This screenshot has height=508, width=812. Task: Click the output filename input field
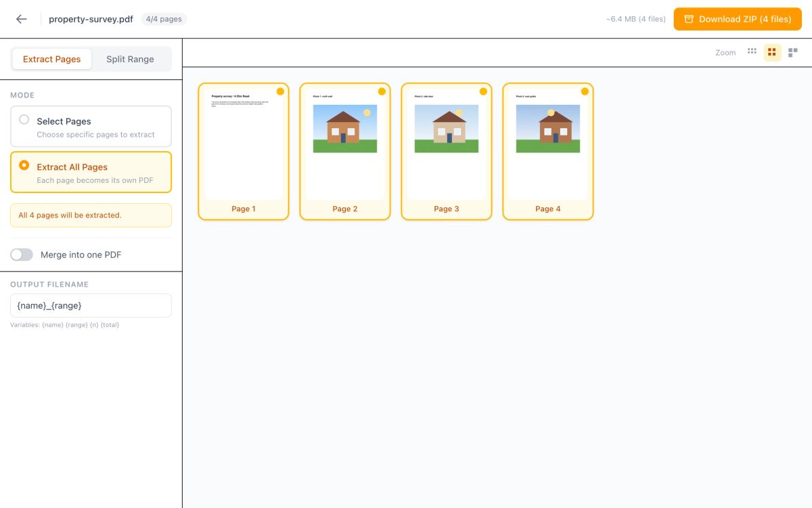(x=91, y=305)
